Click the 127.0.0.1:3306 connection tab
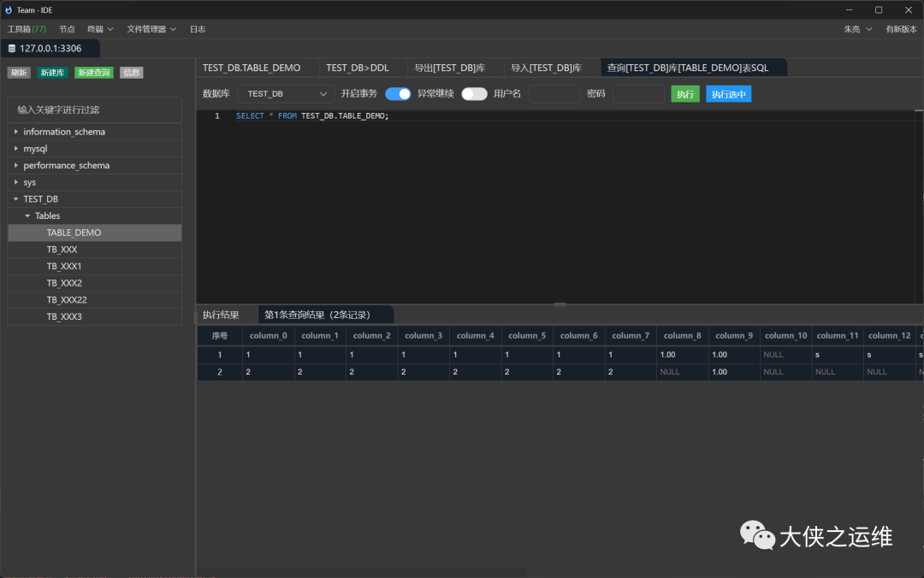 click(x=50, y=49)
